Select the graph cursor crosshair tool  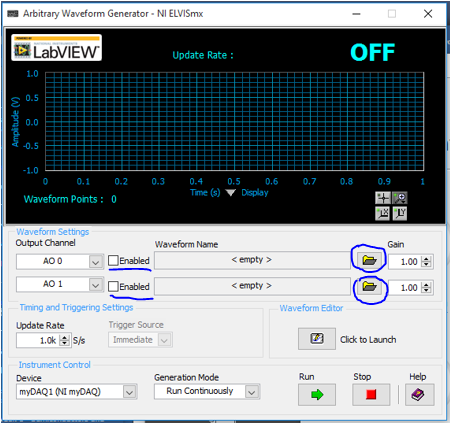383,198
